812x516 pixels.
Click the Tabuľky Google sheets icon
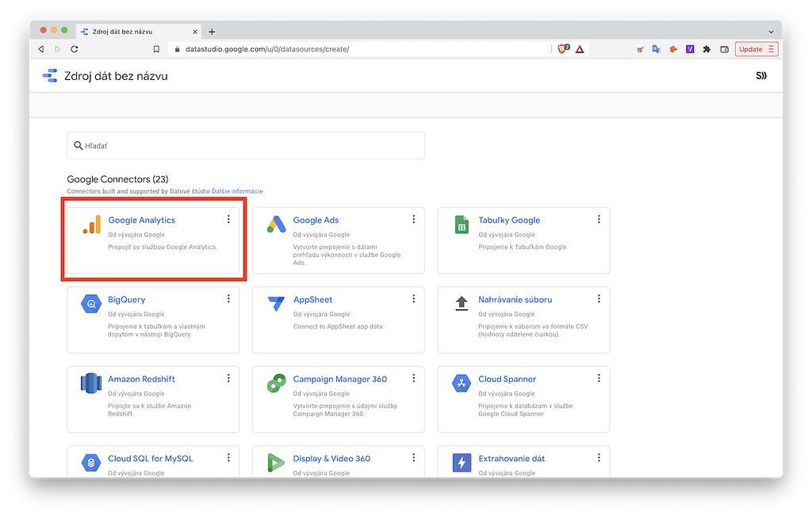[x=462, y=224]
